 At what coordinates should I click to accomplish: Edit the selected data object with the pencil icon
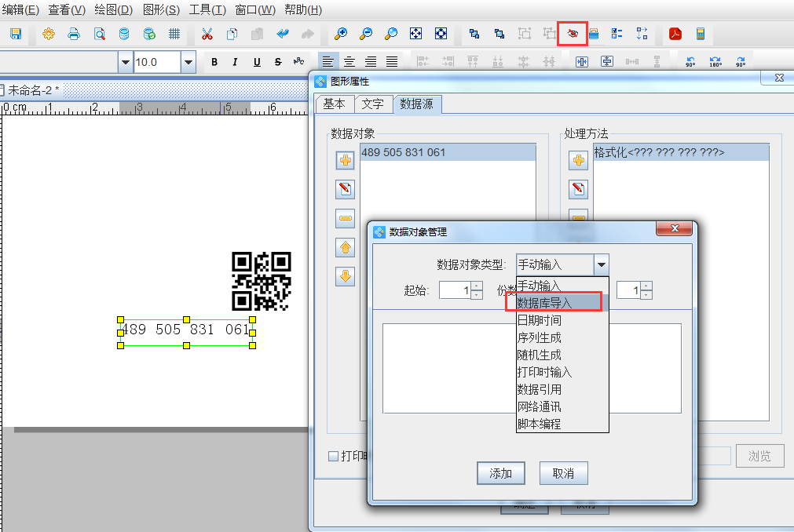345,189
